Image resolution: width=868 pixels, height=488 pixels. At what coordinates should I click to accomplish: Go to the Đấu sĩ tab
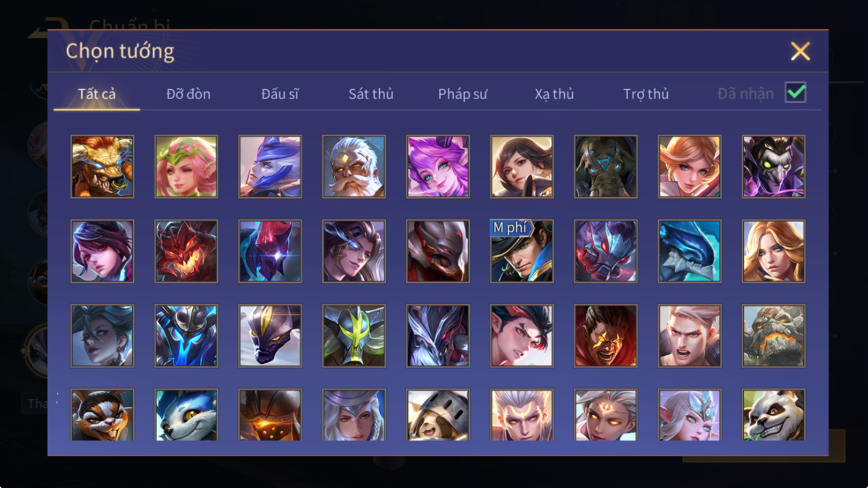[280, 94]
